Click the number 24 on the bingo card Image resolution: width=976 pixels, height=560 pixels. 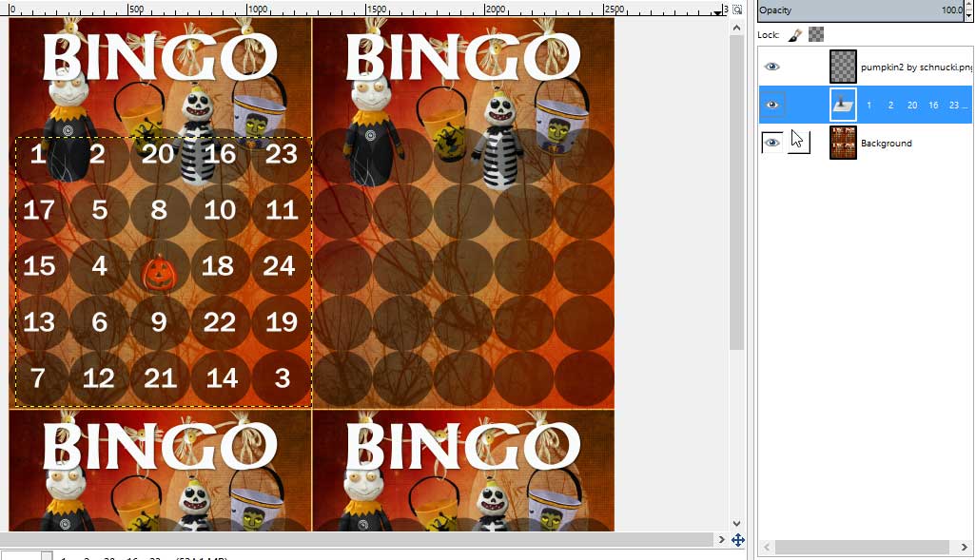(x=278, y=265)
